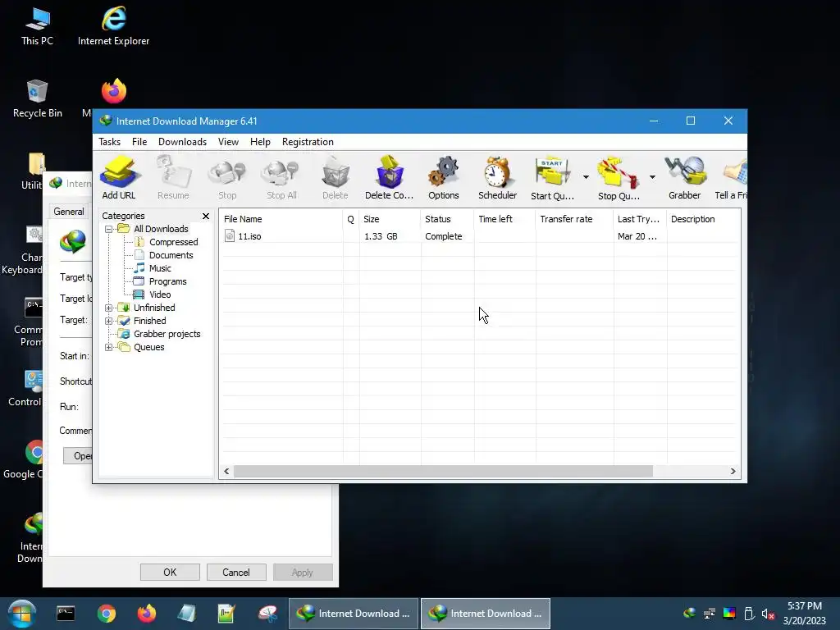Select the Compressed category
Screen dimensions: 840x630
(174, 242)
